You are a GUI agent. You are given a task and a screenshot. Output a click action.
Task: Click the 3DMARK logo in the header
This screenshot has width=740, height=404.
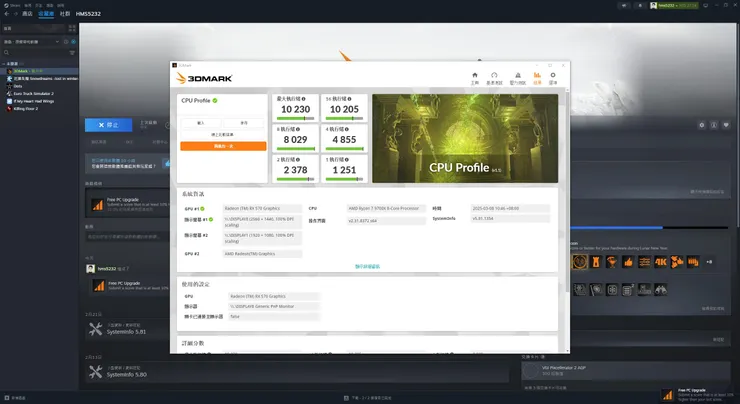point(204,78)
